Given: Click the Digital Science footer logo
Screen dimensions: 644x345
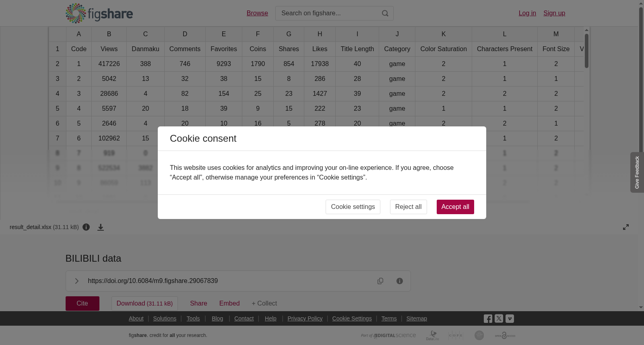Looking at the screenshot, I should pyautogui.click(x=388, y=335).
